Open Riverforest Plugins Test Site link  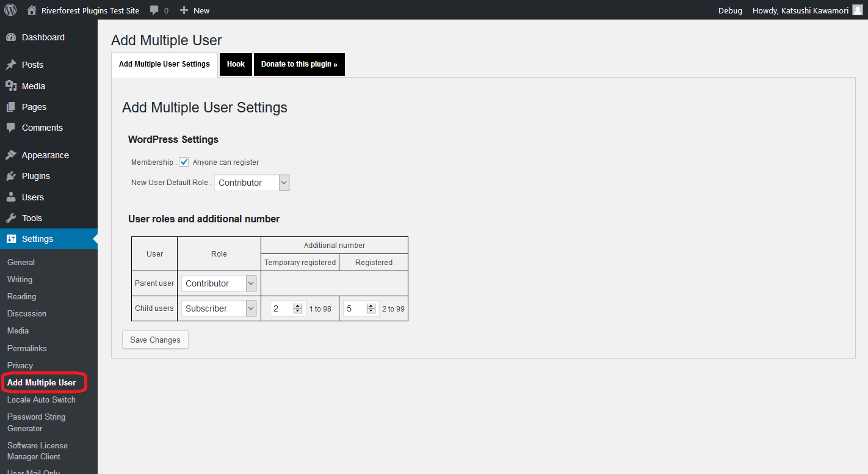90,10
